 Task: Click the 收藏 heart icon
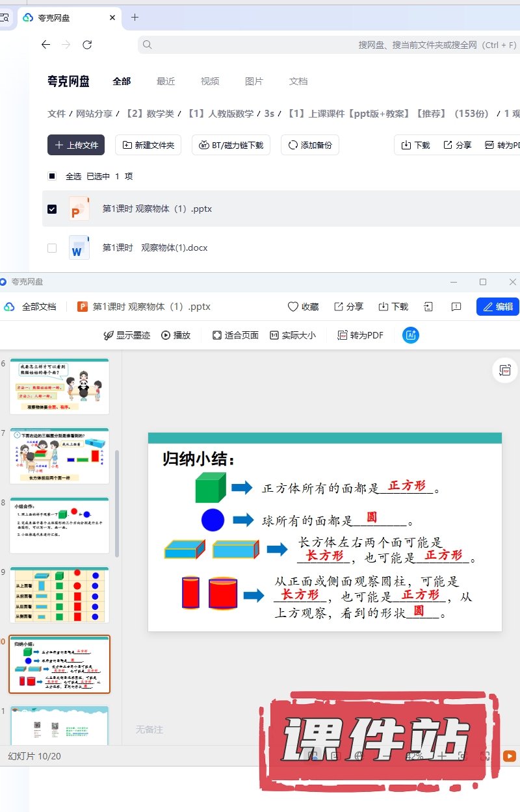(x=293, y=307)
